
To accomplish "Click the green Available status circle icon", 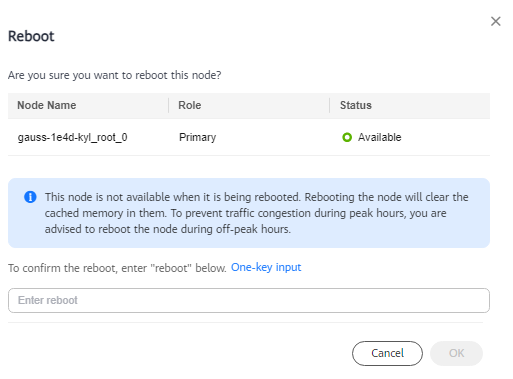I will 347,137.
